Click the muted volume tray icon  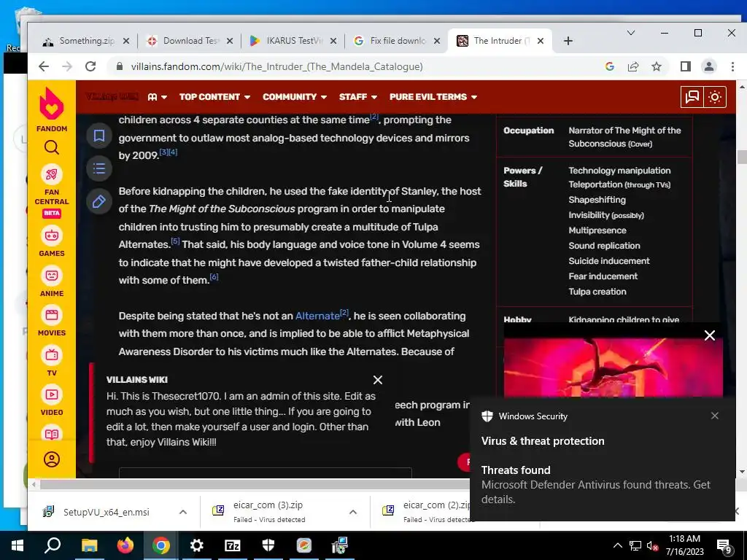651,546
